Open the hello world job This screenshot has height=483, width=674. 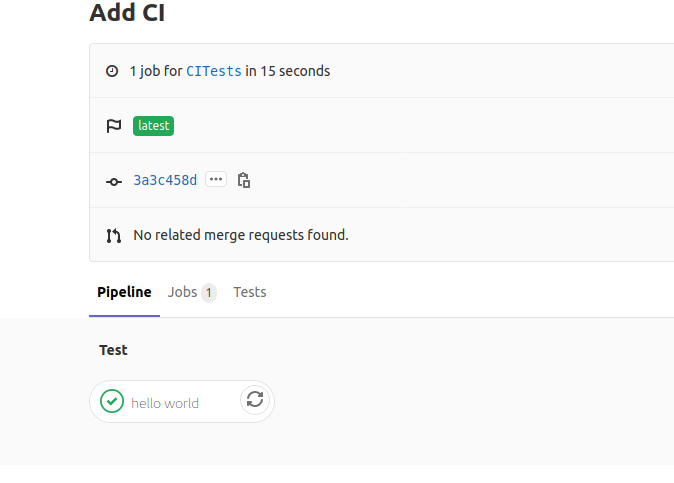[x=165, y=403]
